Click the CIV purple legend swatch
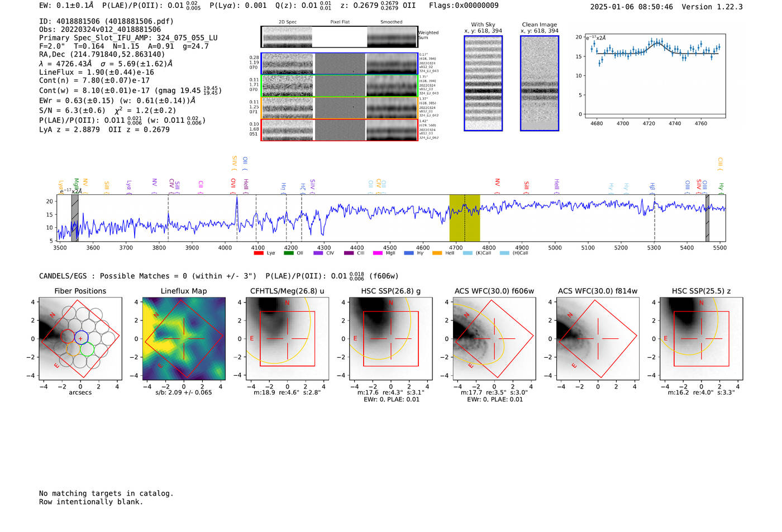 (318, 253)
